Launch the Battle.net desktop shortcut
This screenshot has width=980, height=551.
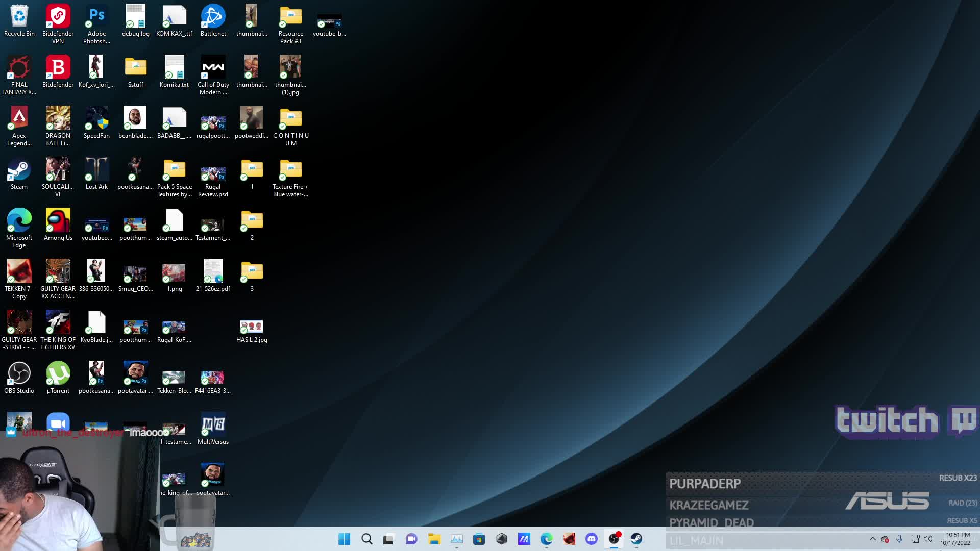tap(213, 21)
